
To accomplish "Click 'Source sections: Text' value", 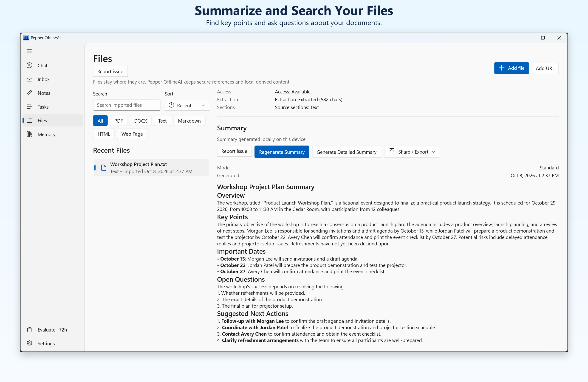I will coord(297,107).
